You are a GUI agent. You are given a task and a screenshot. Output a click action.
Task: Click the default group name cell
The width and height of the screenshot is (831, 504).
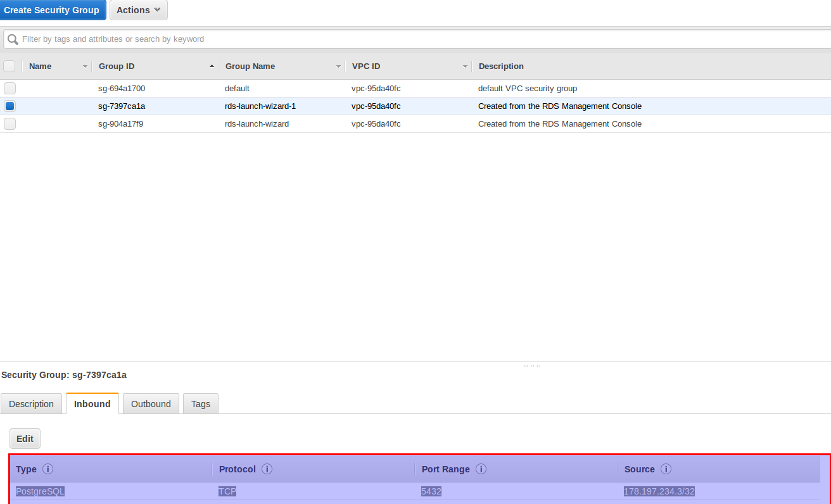(x=238, y=89)
